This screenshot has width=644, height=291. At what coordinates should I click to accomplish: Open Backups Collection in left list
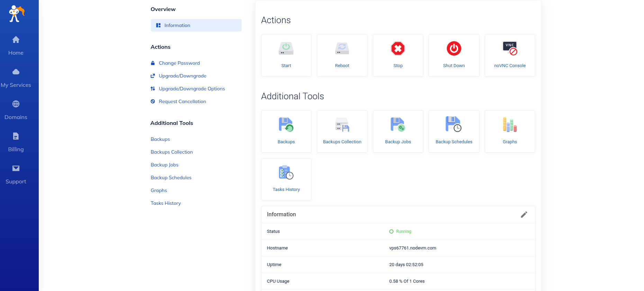[172, 152]
